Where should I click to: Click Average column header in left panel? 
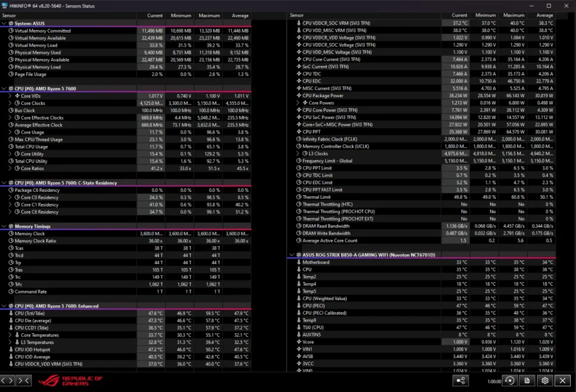(x=237, y=16)
